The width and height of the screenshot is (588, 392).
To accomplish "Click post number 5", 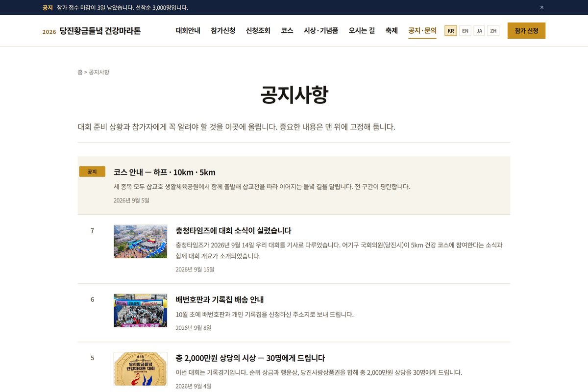I will click(x=92, y=358).
